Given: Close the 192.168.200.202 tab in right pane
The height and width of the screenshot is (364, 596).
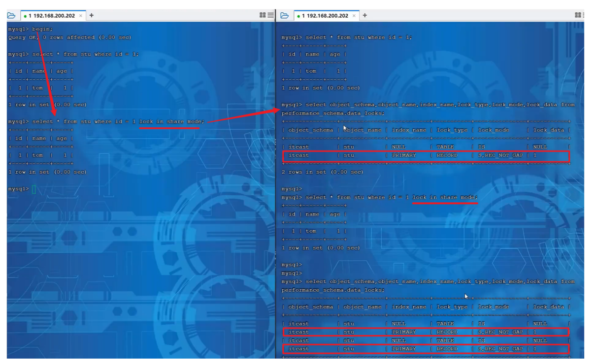Looking at the screenshot, I should tap(354, 16).
